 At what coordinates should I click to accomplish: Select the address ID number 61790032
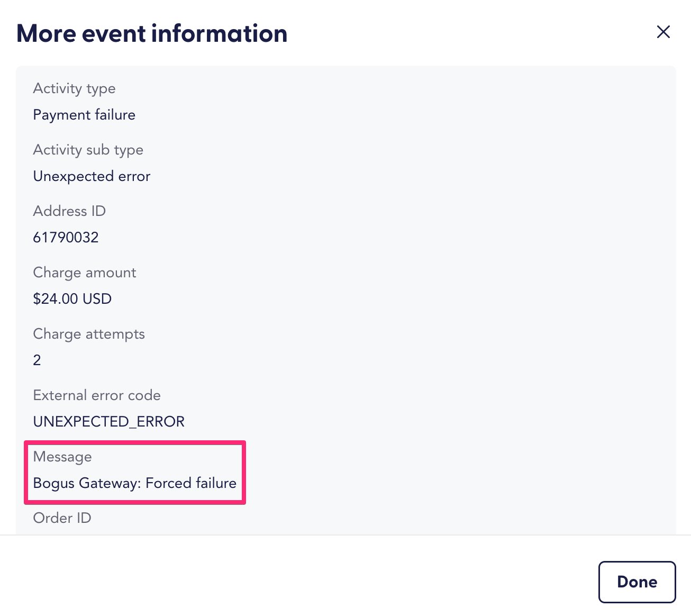[x=66, y=238]
